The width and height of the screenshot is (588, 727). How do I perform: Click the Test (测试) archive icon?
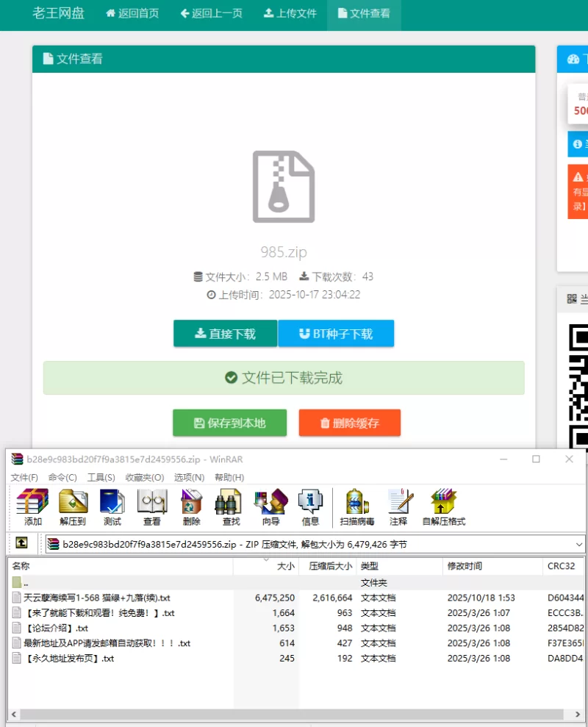(x=112, y=506)
